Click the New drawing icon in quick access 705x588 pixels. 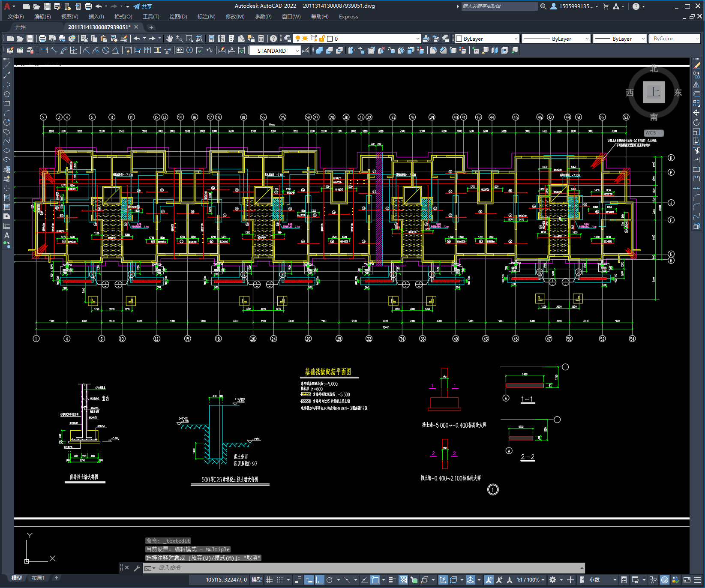pos(26,6)
